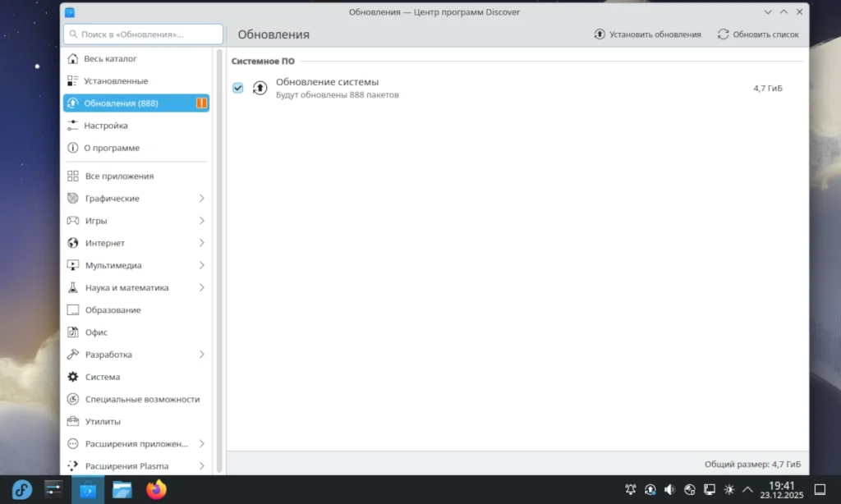Image resolution: width=841 pixels, height=504 pixels.
Task: Focus the 'Поиск в «Обновления»…' search field
Action: coord(143,34)
